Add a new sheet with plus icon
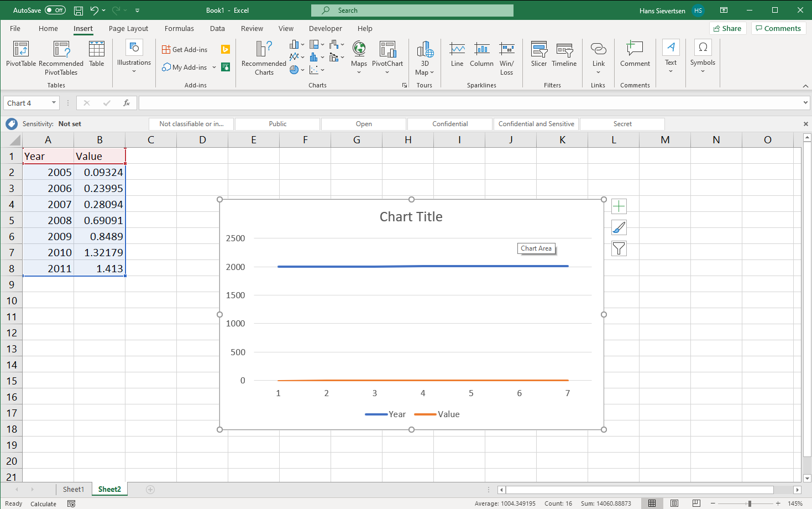Viewport: 812px width, 509px height. point(150,489)
